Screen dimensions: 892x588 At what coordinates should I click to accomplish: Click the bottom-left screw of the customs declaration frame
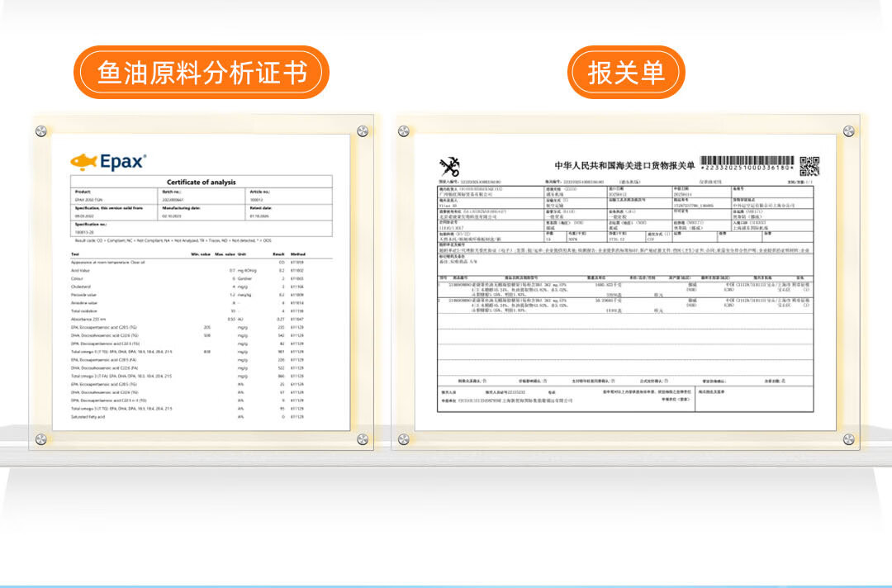(x=403, y=439)
